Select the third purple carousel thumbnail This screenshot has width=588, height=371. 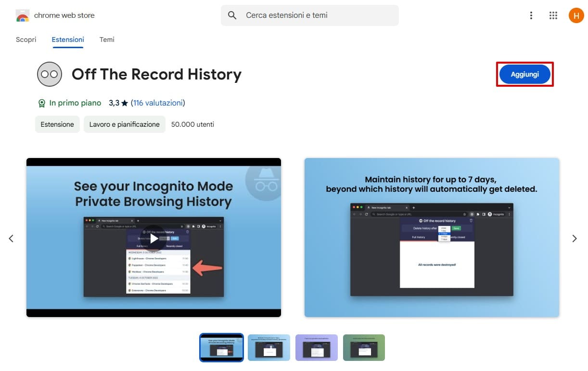(x=317, y=347)
